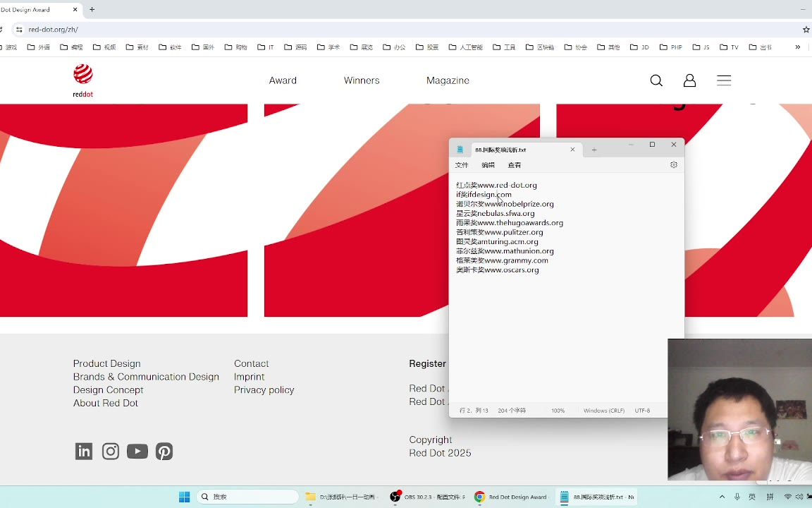Screen dimensions: 812x508
Task: Open the Winners navigation menu
Action: pos(362,80)
